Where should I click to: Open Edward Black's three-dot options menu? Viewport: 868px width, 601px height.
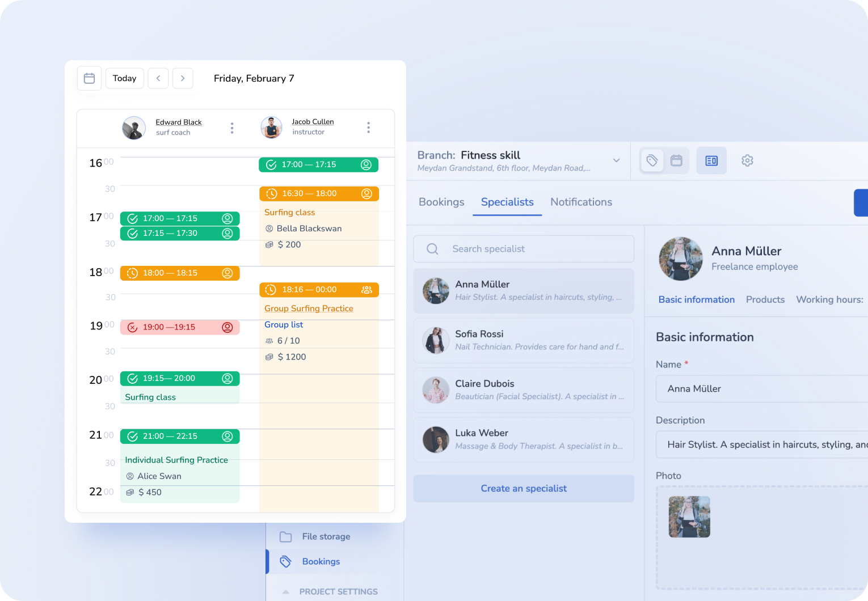coord(232,128)
